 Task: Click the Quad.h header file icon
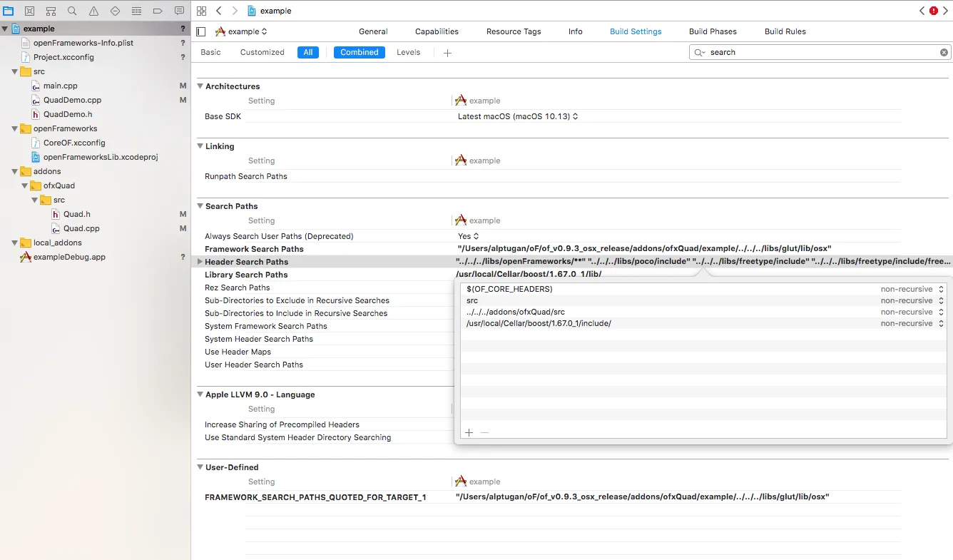click(x=56, y=214)
